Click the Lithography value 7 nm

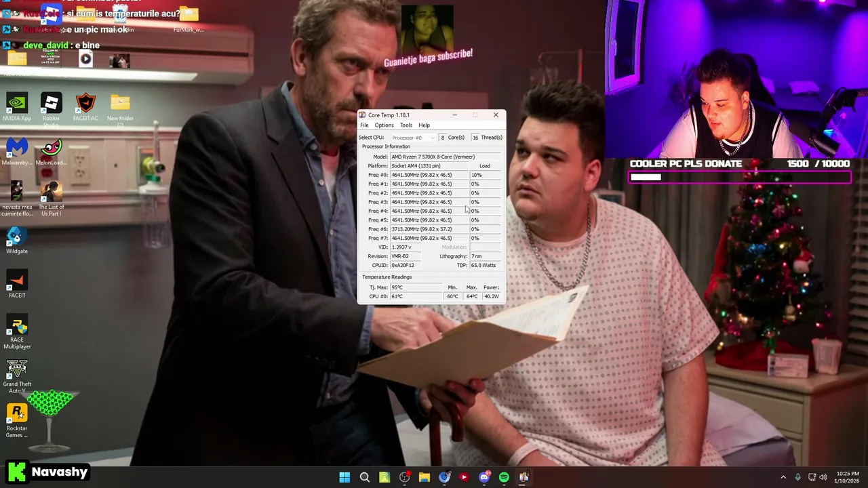[x=486, y=256]
